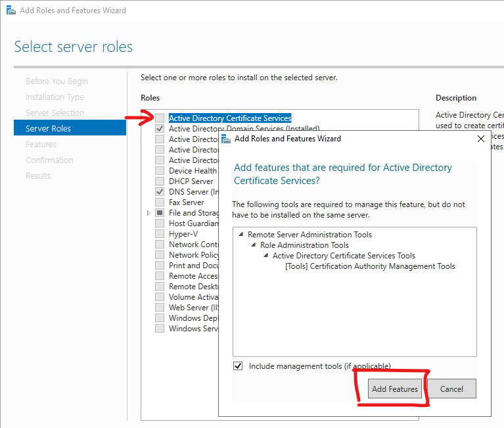Image resolution: width=504 pixels, height=428 pixels.
Task: Open the Before You Begin step
Action: pyautogui.click(x=57, y=81)
